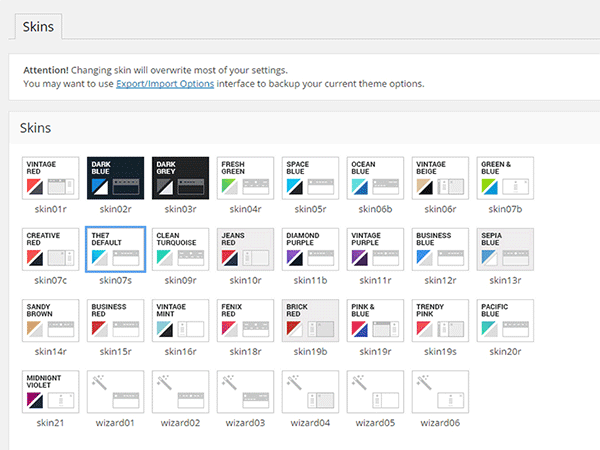Click the skin03r label text
This screenshot has width=600, height=450.
click(181, 209)
